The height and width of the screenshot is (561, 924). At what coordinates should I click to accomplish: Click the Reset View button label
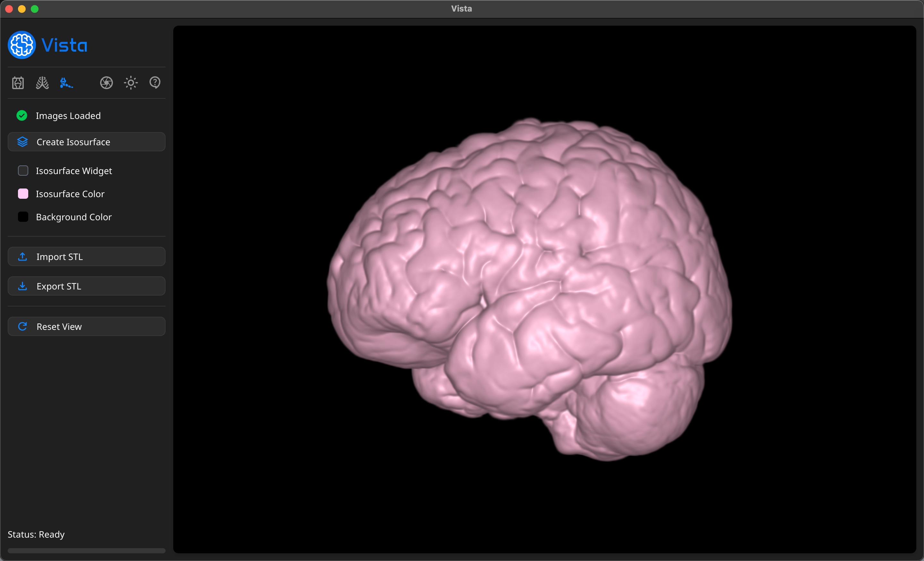(59, 326)
